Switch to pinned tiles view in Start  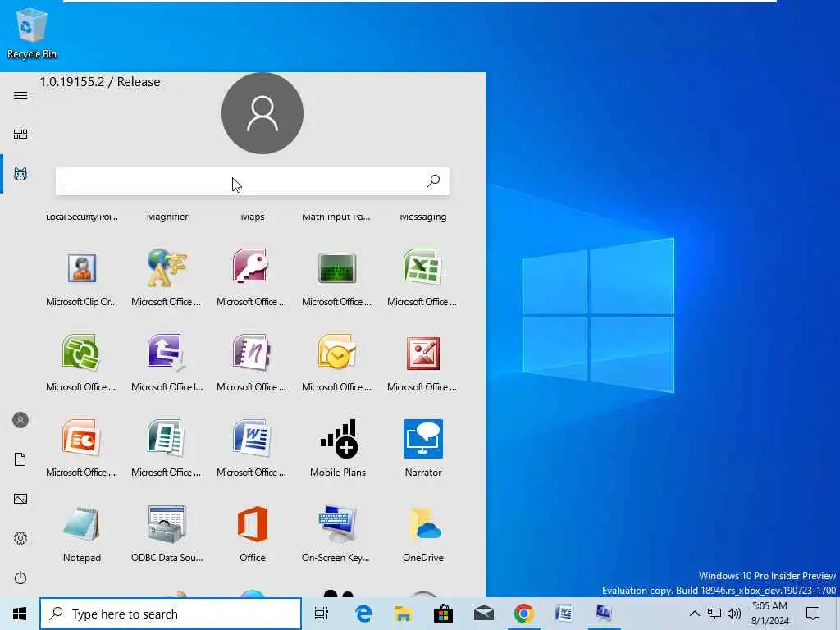pos(21,134)
